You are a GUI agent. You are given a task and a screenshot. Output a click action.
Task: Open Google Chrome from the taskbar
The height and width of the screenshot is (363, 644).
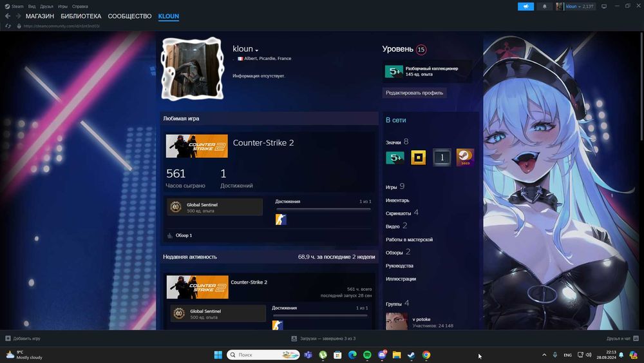426,355
